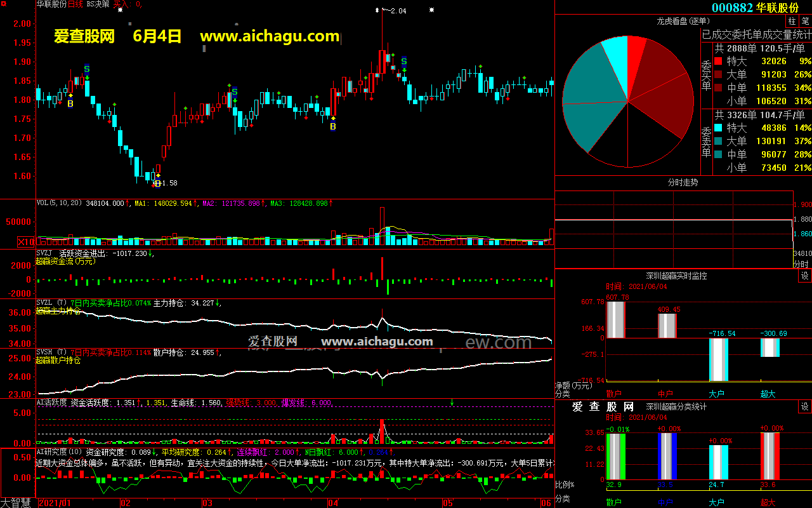The width and height of the screenshot is (812, 508).
Task: Click the VOL(5,10,20) indicator name
Action: click(x=60, y=203)
